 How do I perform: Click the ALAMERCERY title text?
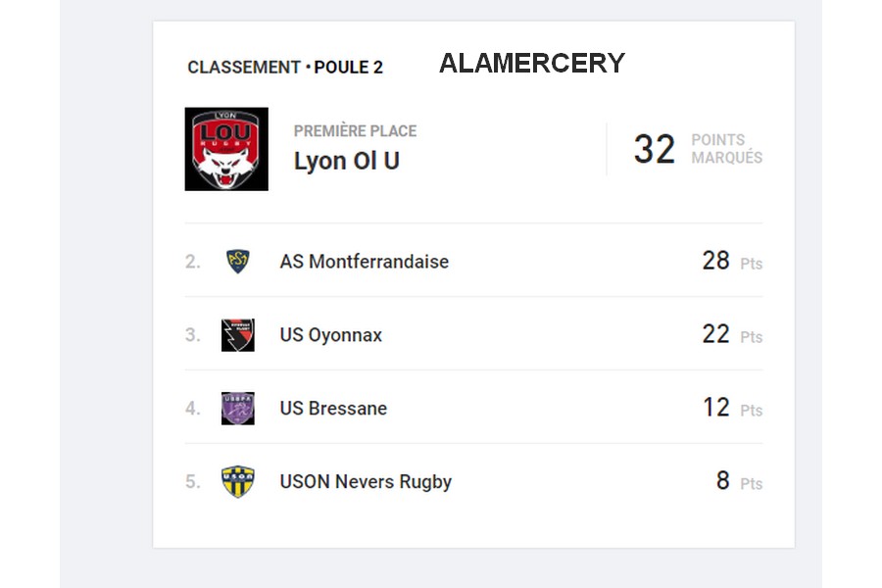click(x=531, y=64)
